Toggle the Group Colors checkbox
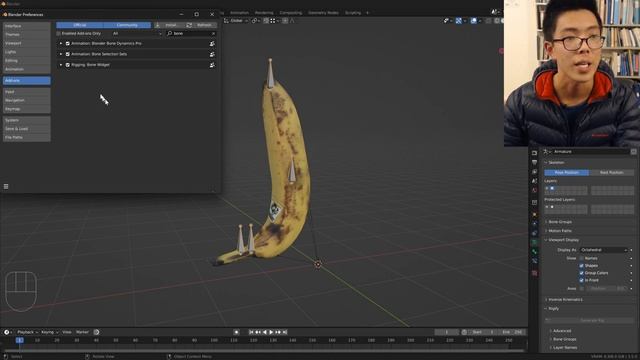 click(582, 273)
